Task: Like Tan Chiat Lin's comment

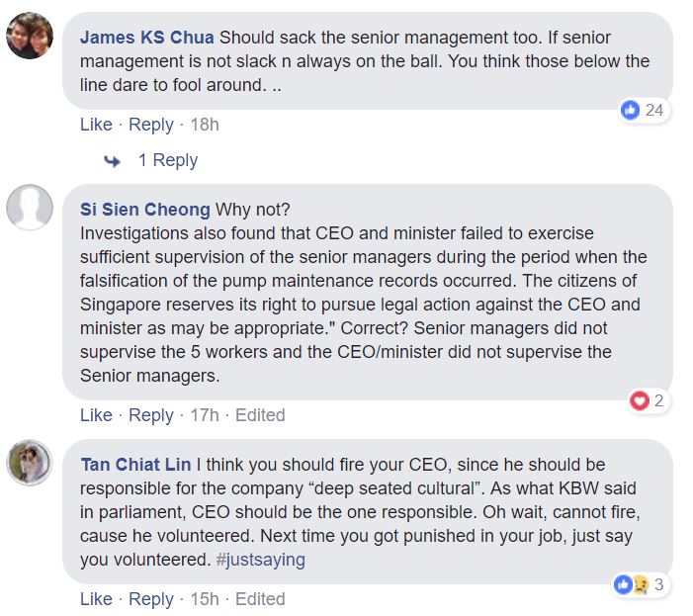Action: pyautogui.click(x=96, y=599)
